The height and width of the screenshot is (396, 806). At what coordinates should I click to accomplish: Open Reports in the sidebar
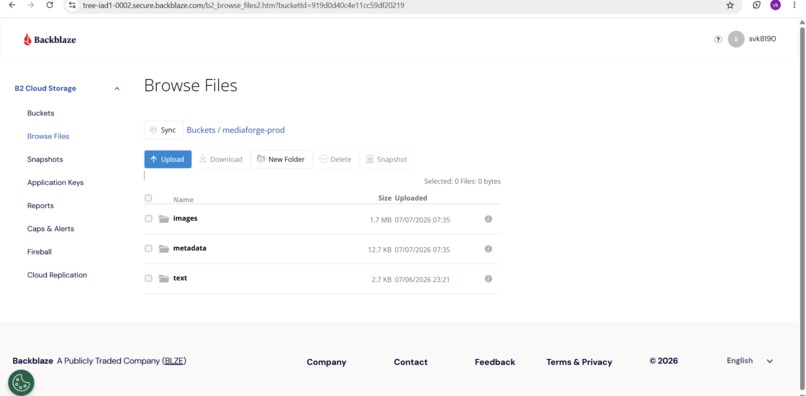[x=41, y=206]
